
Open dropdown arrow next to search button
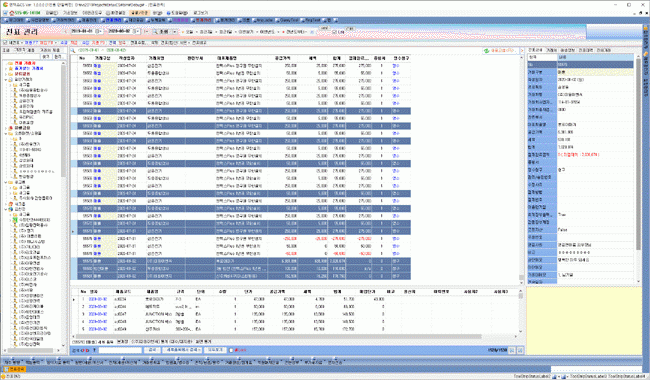[x=175, y=31]
